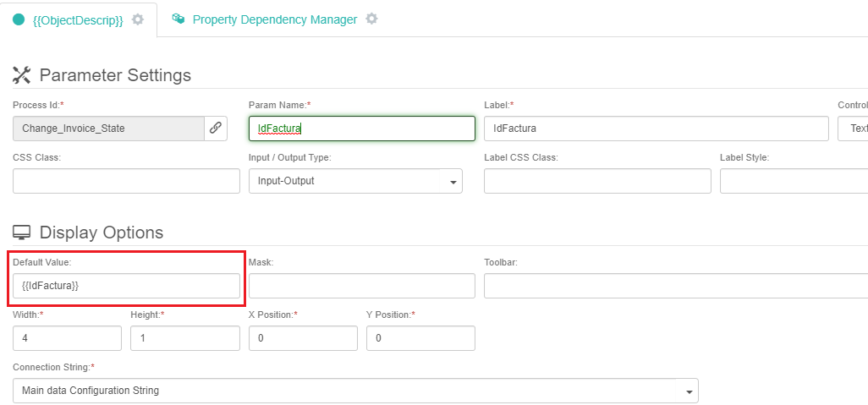Focus the Default Value field

coord(126,286)
